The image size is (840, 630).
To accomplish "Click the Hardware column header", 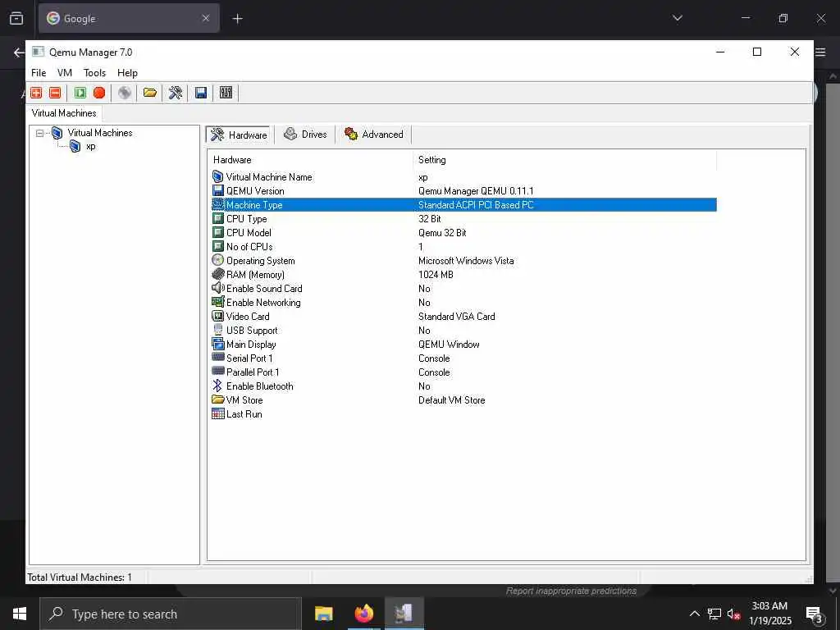I will tap(310, 160).
